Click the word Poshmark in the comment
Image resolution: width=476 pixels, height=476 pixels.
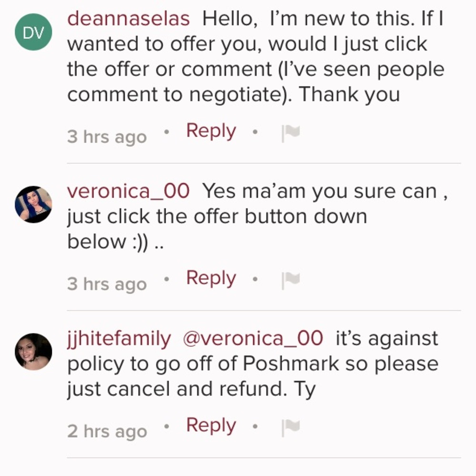point(291,364)
